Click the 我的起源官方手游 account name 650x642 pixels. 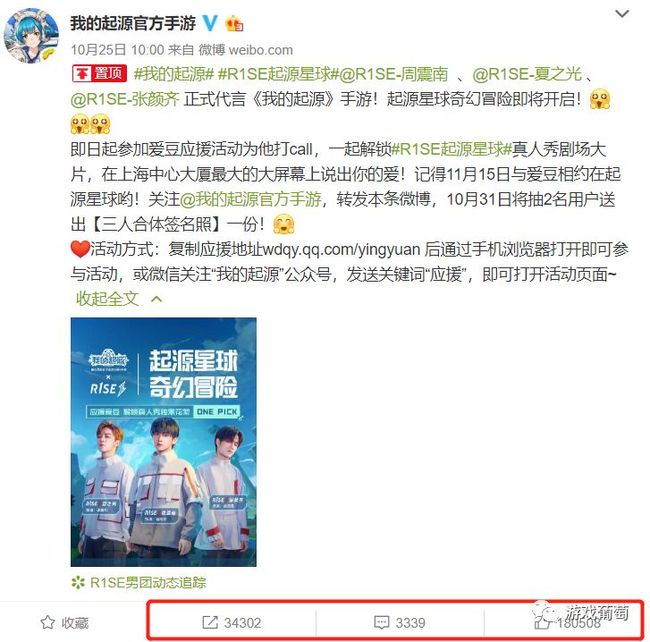coord(133,23)
